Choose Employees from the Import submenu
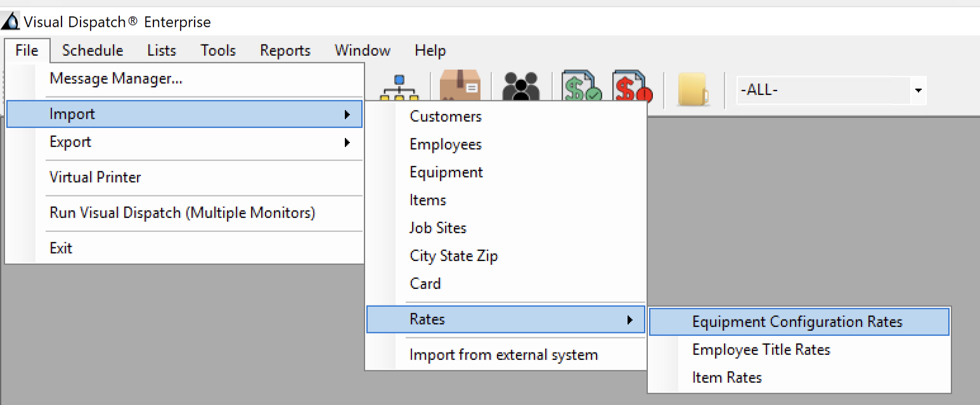The width and height of the screenshot is (980, 405). pos(506,145)
